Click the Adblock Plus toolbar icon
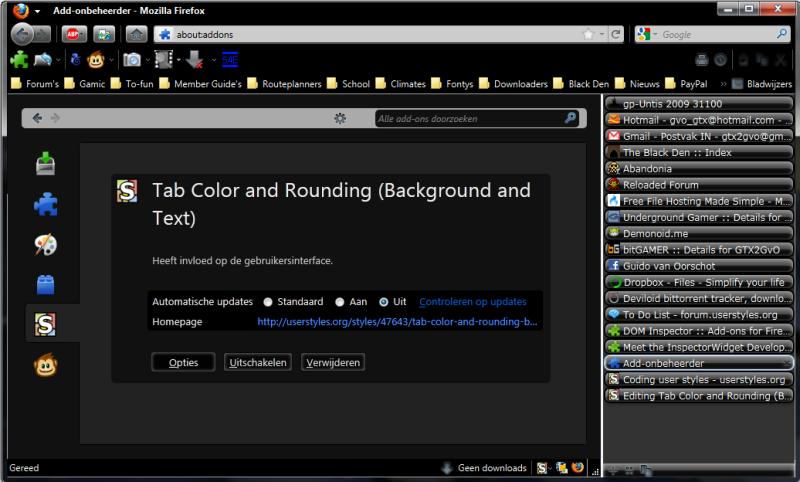Screen dimensions: 800x482 pos(73,35)
